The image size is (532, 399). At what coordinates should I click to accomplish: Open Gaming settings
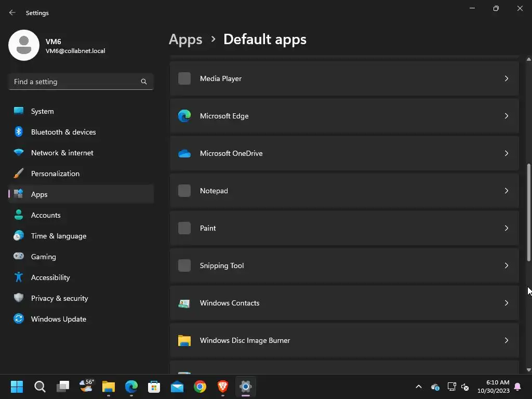81,257
